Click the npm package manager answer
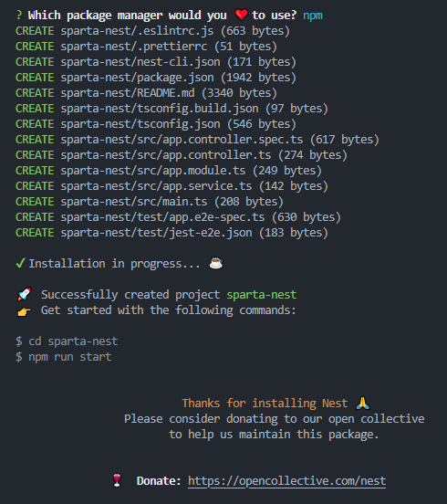This screenshot has width=447, height=504. 313,16
